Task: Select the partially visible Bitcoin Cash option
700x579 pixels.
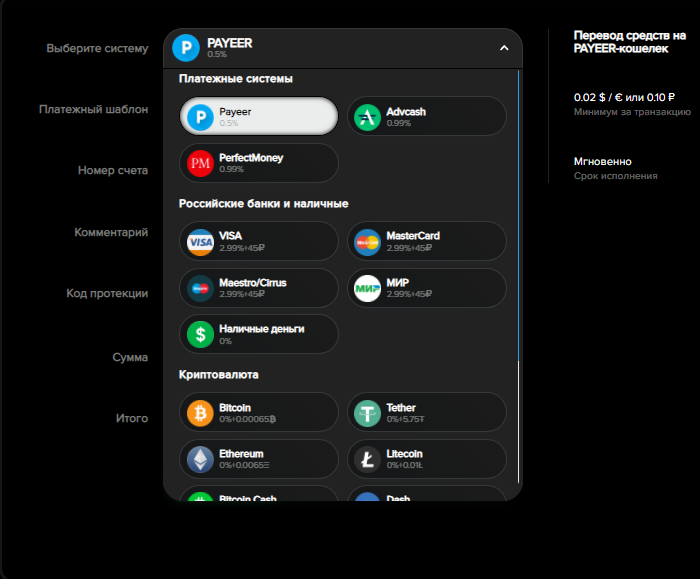Action: [259, 493]
